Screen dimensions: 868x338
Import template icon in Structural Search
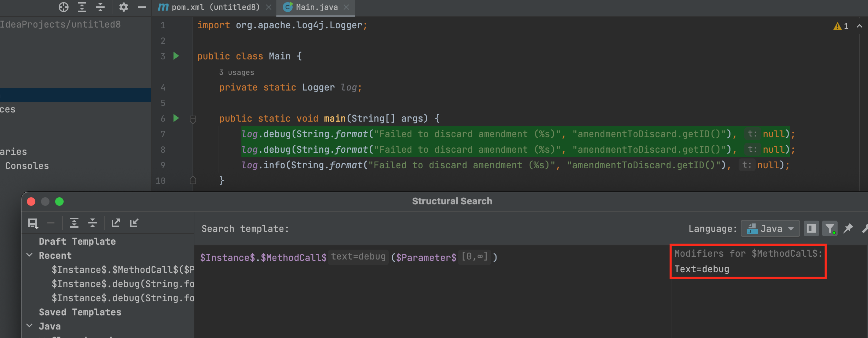pos(134,223)
